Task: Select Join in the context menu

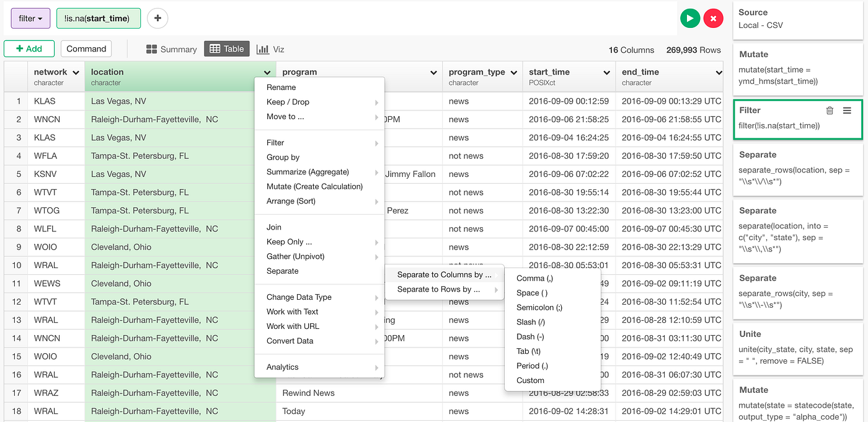Action: (x=319, y=227)
